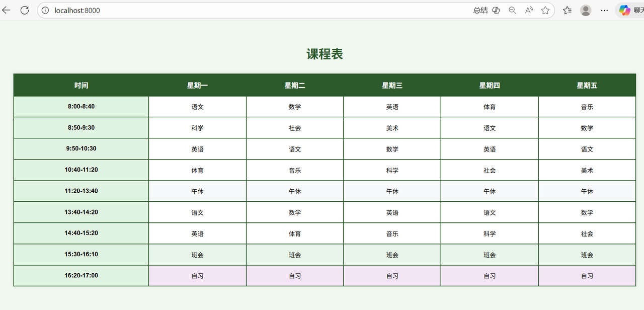The width and height of the screenshot is (644, 310).
Task: Click the 时间 header cell
Action: pyautogui.click(x=81, y=85)
